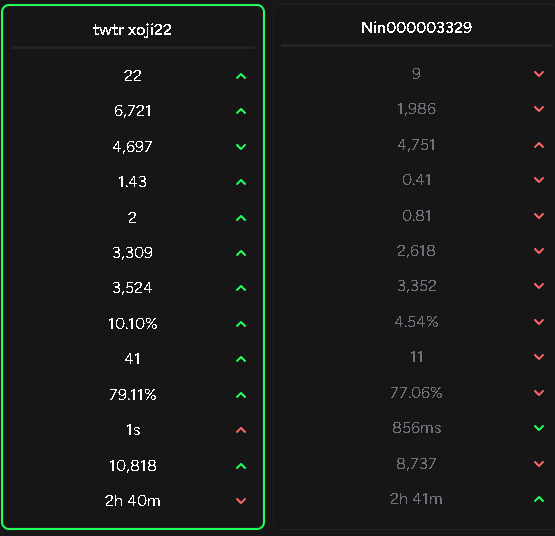Click the 4.54% value
Viewport: 555px width, 536px height.
click(x=417, y=322)
